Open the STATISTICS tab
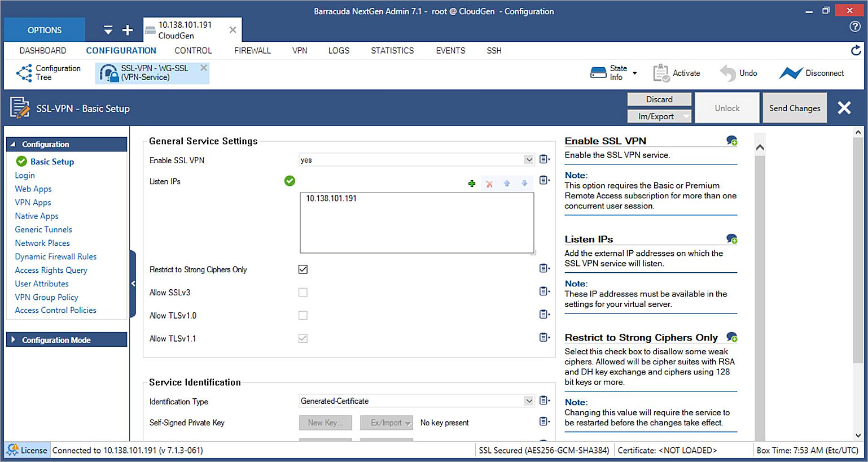 392,50
